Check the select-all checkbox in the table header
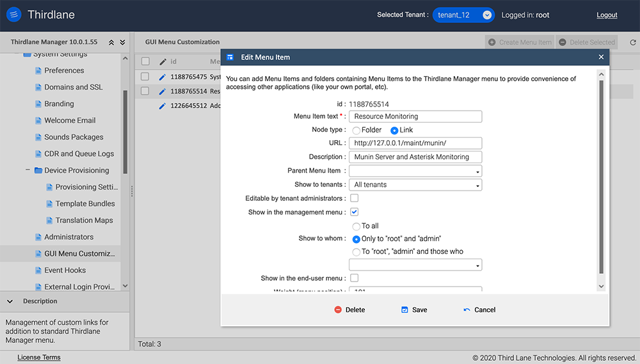640x364 pixels. point(145,61)
